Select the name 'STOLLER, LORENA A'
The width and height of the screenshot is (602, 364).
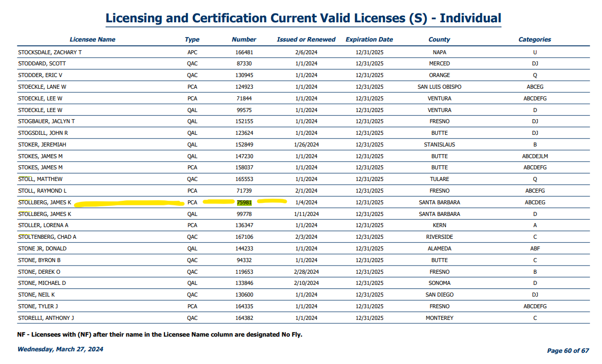tap(43, 225)
